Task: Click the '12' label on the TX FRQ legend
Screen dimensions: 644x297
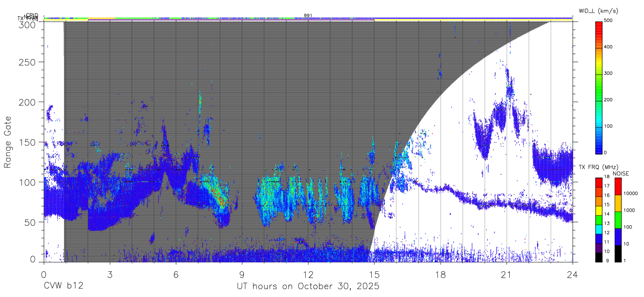Action: pyautogui.click(x=606, y=233)
